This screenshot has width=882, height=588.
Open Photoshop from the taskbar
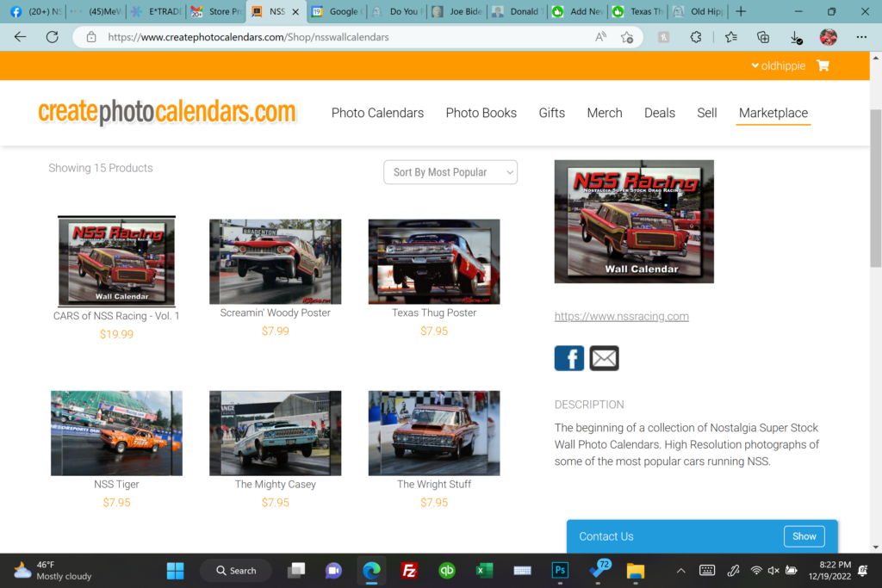point(560,570)
